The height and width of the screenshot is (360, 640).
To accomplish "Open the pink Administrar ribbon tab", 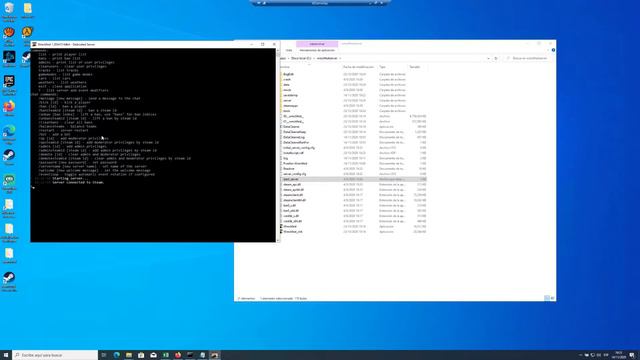I will (317, 44).
